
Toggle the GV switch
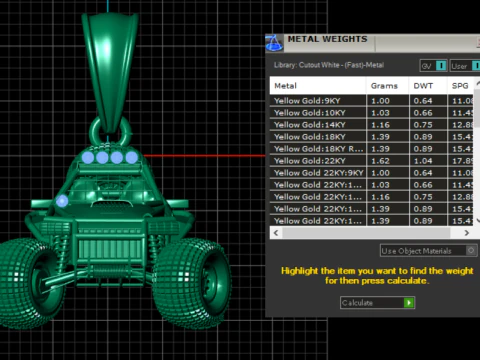(441, 66)
